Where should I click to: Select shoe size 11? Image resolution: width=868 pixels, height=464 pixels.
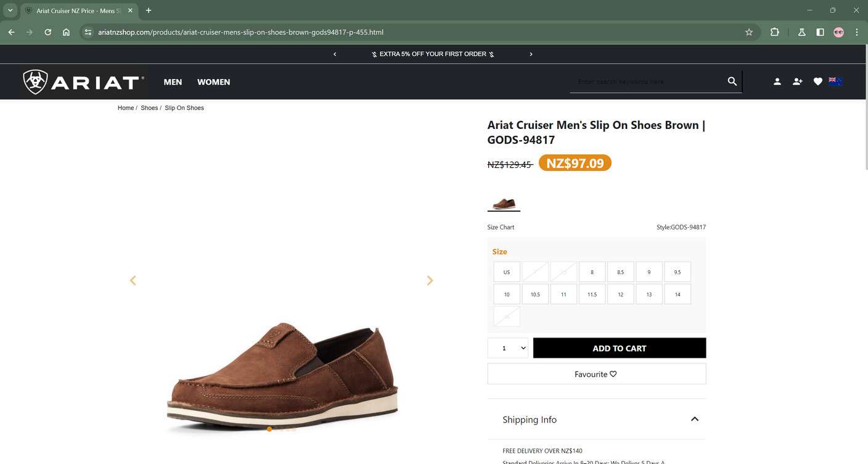click(x=563, y=294)
